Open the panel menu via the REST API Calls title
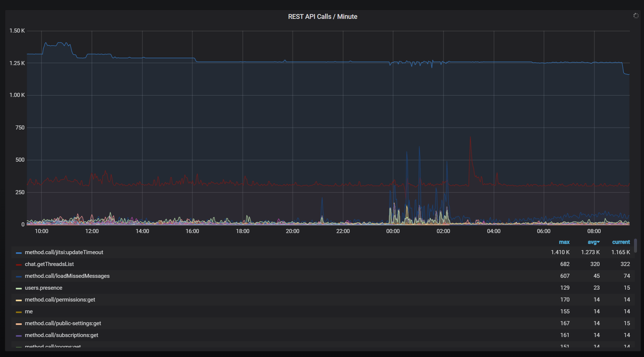This screenshot has width=644, height=357. point(322,17)
